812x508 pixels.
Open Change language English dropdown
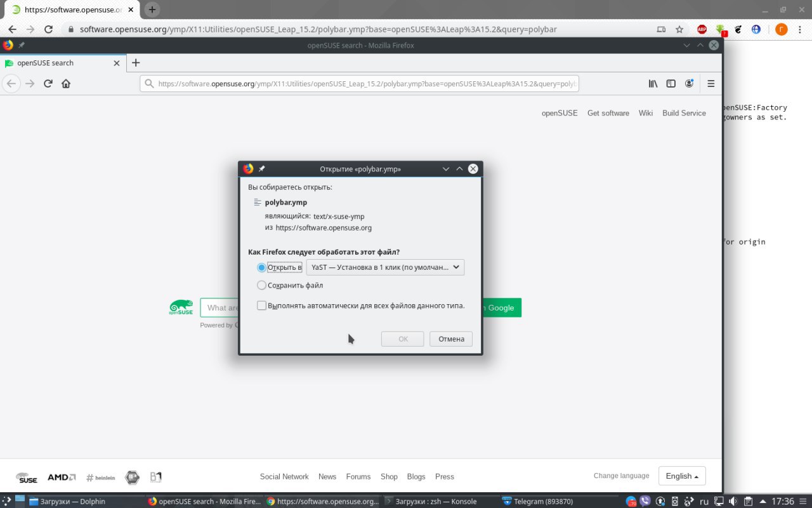[x=682, y=476]
